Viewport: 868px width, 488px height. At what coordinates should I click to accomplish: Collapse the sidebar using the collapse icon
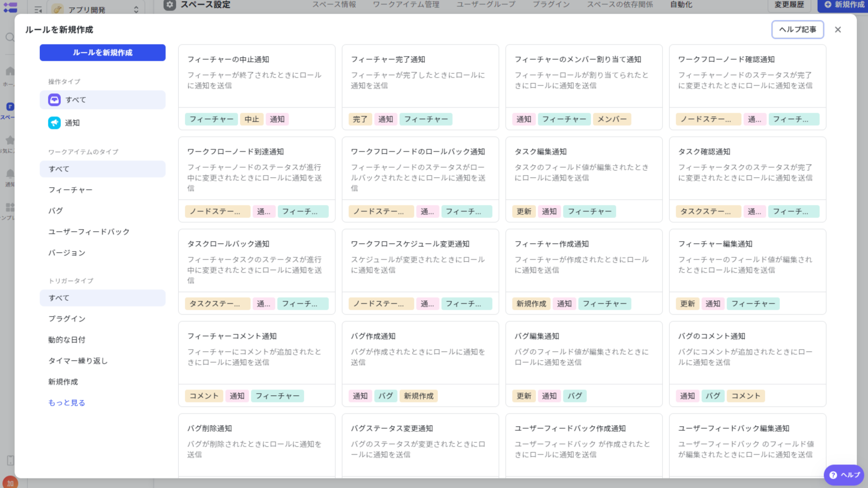point(38,9)
